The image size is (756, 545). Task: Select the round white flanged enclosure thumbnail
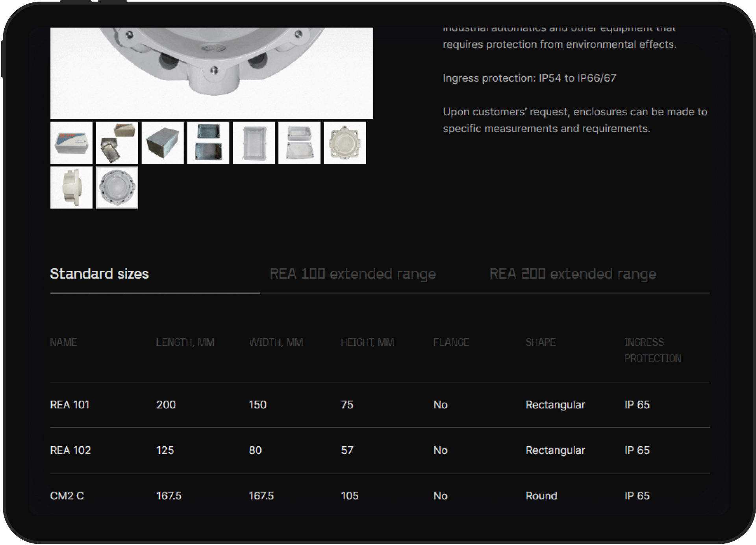[x=345, y=142]
